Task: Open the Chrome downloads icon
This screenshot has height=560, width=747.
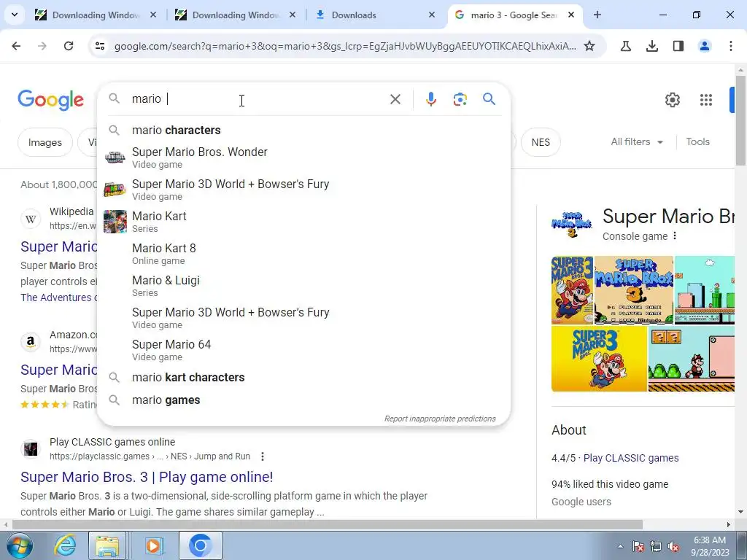Action: [652, 46]
